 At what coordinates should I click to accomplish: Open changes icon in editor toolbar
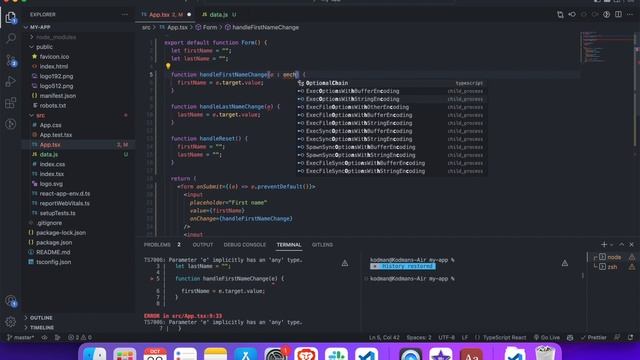(560, 14)
